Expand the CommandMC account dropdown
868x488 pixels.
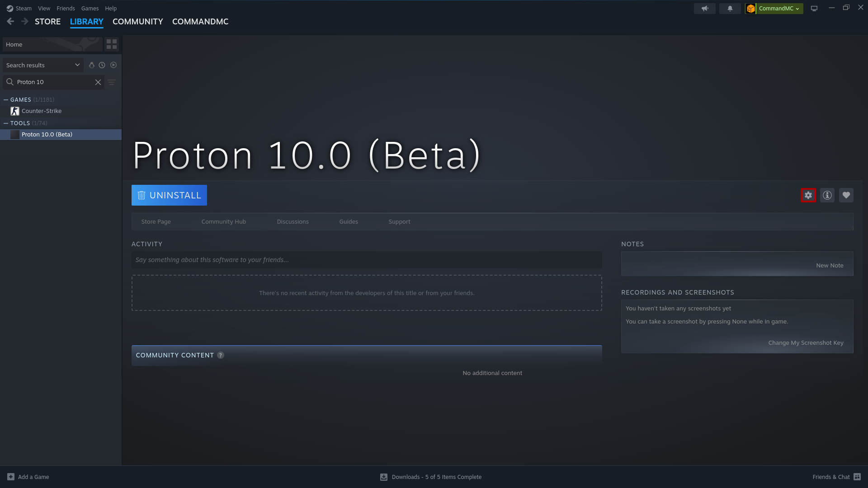(x=778, y=9)
